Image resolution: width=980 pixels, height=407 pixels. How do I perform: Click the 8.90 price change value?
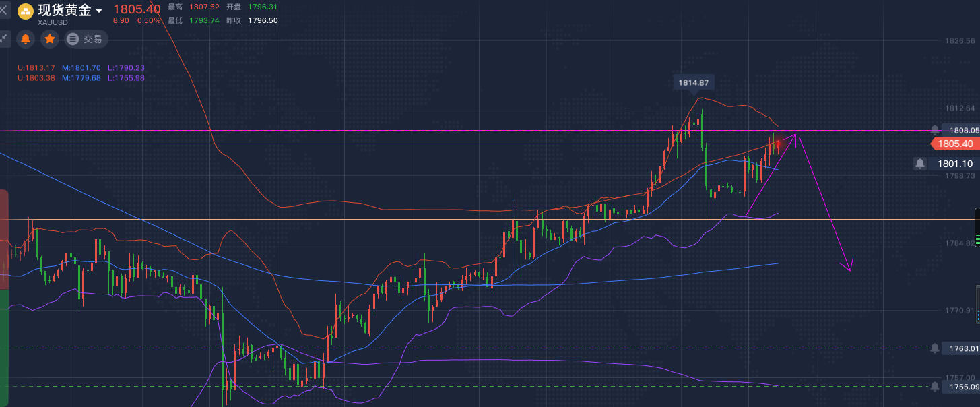121,21
